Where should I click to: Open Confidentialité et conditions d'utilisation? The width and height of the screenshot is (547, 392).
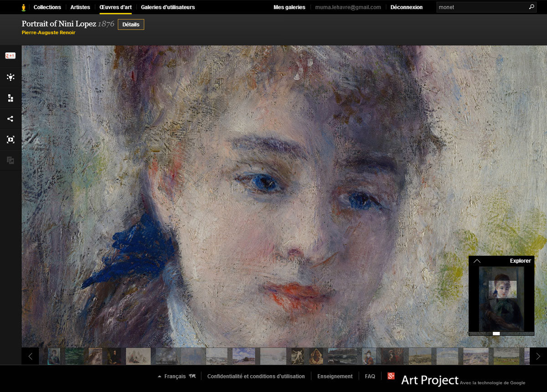pyautogui.click(x=256, y=377)
